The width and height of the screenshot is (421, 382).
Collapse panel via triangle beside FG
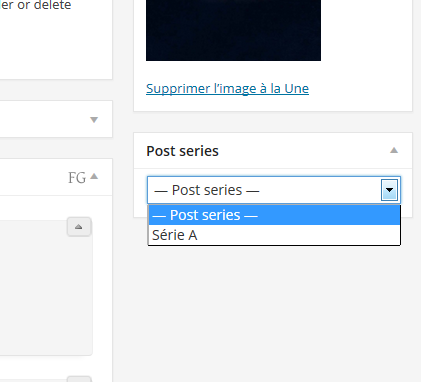pyautogui.click(x=94, y=176)
